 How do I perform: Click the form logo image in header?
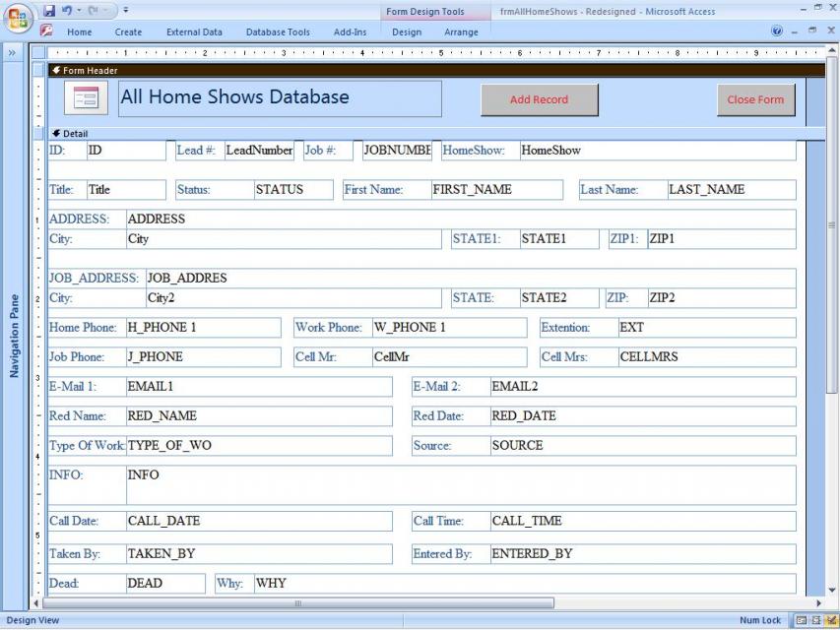coord(86,98)
